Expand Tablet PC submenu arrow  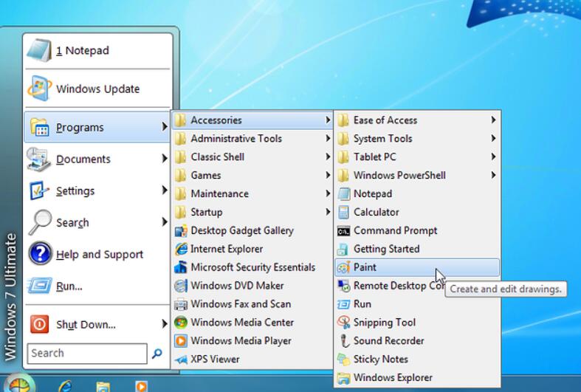(x=493, y=157)
